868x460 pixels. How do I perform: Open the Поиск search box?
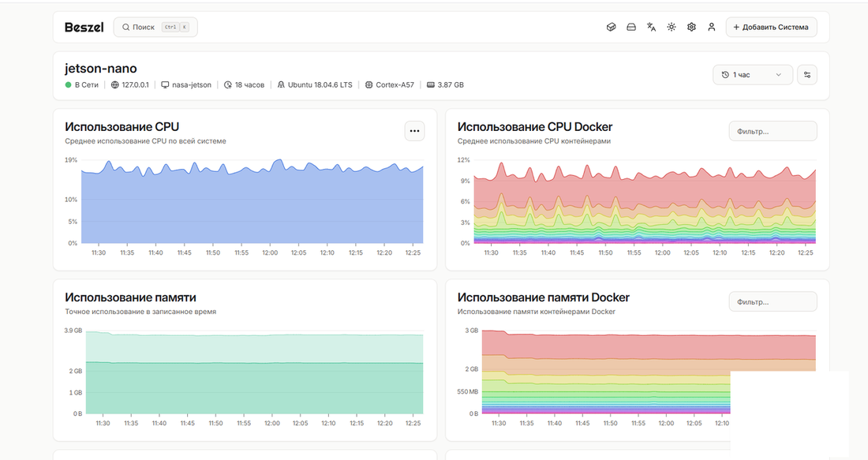[155, 27]
